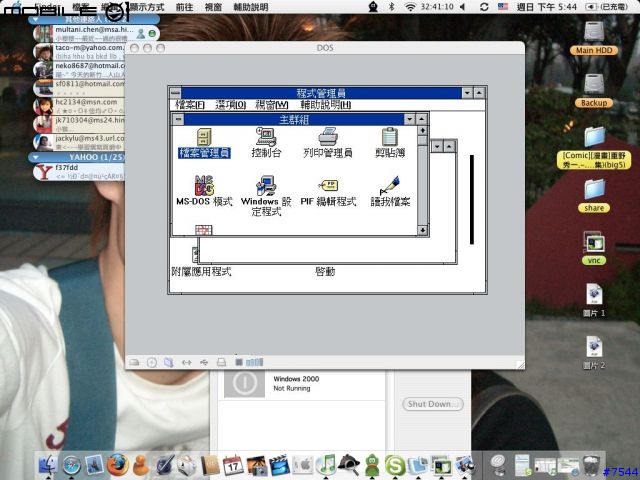Open the vnc item on desktop
The image size is (640, 480).
[594, 248]
